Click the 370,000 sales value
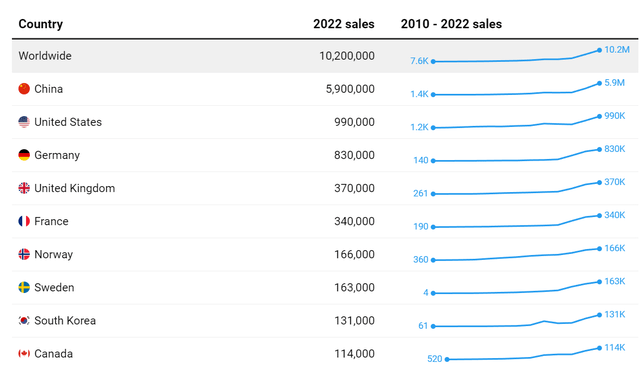The image size is (640, 376). tap(354, 188)
